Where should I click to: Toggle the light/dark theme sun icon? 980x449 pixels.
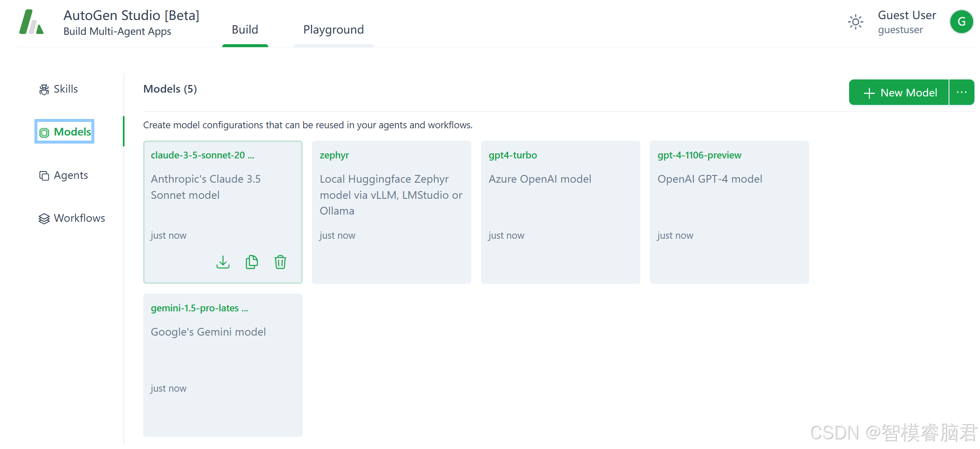pos(855,22)
